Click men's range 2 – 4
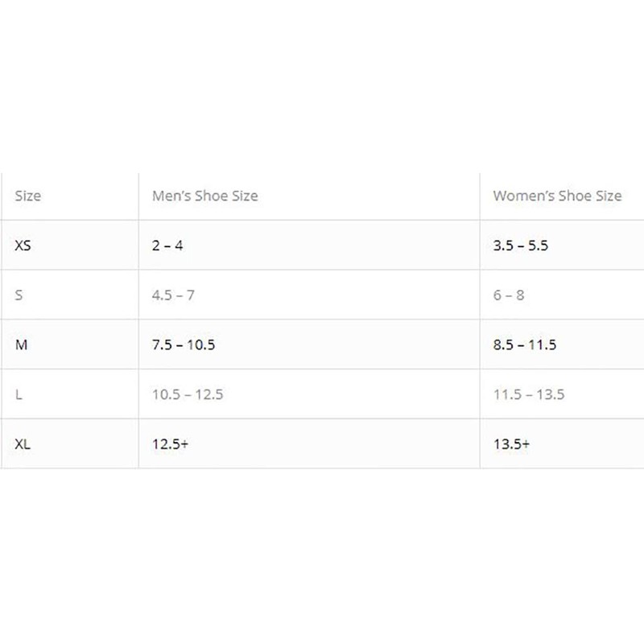This screenshot has height=644, width=644. pyautogui.click(x=167, y=246)
